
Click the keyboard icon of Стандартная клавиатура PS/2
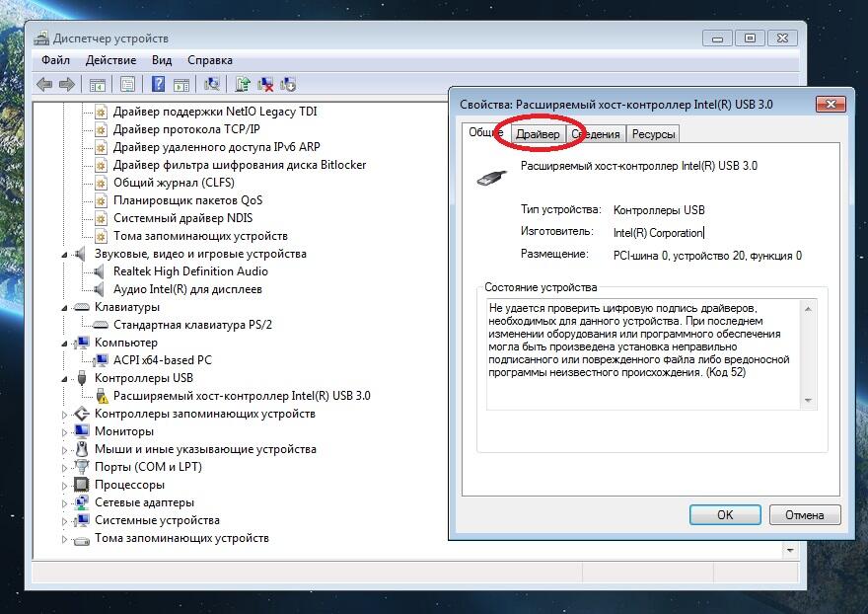[101, 325]
